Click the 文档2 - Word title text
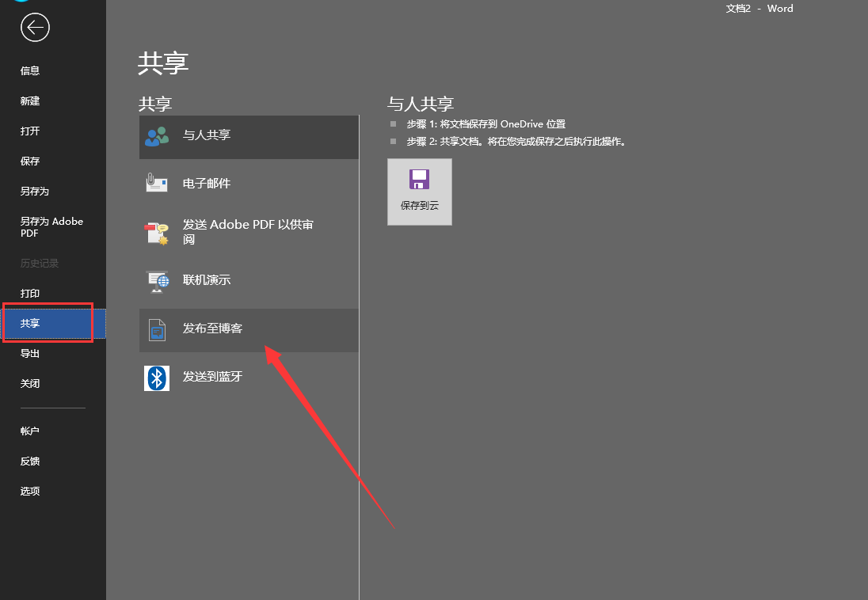This screenshot has height=600, width=868. point(759,8)
